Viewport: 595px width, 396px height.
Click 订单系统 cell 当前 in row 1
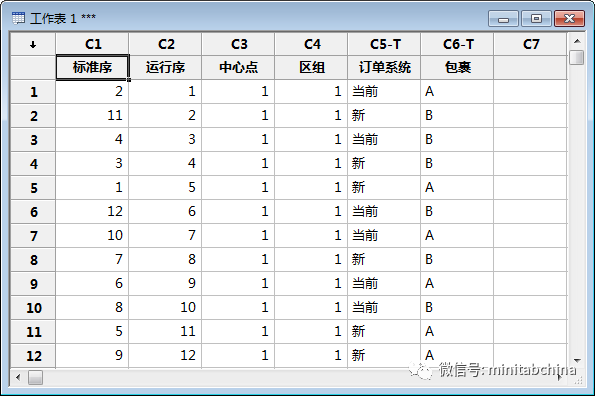[x=384, y=91]
